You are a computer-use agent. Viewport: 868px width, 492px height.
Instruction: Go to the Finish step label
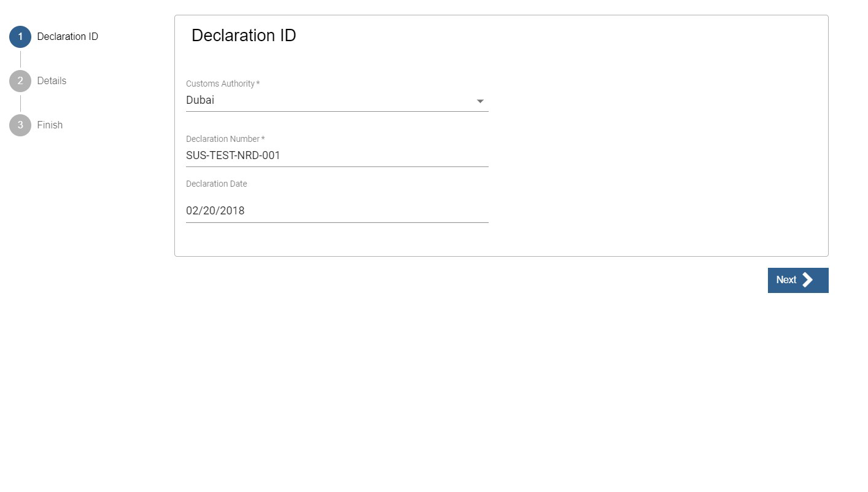(50, 125)
